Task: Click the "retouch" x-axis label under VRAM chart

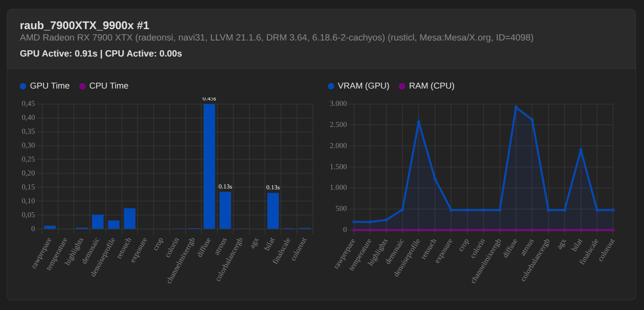Action: (x=428, y=250)
